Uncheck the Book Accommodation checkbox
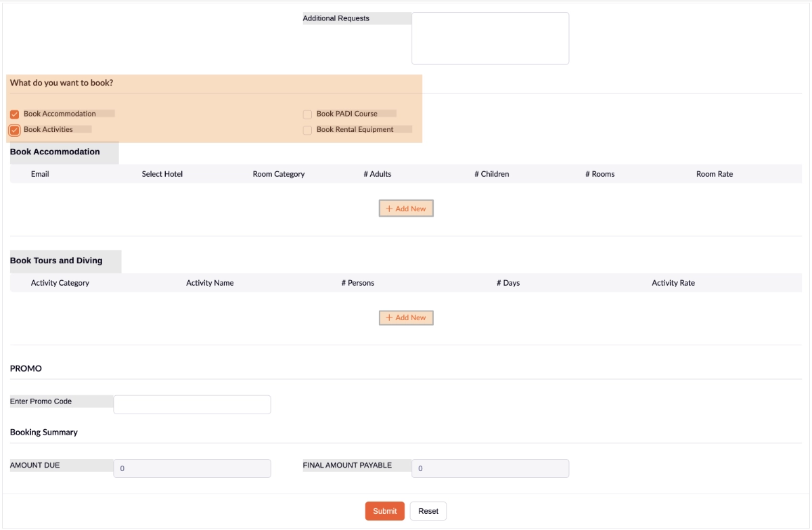 pyautogui.click(x=14, y=114)
